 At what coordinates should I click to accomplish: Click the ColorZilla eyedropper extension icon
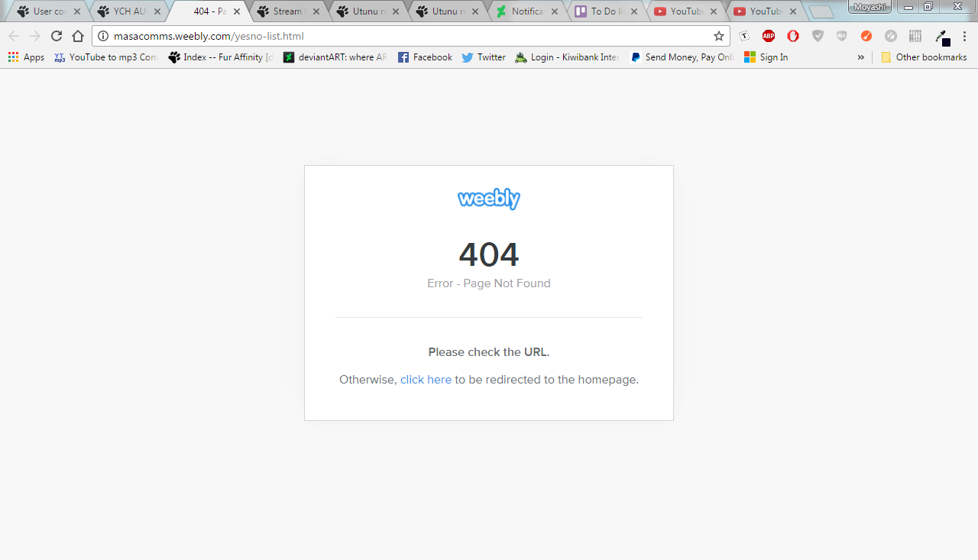(941, 37)
